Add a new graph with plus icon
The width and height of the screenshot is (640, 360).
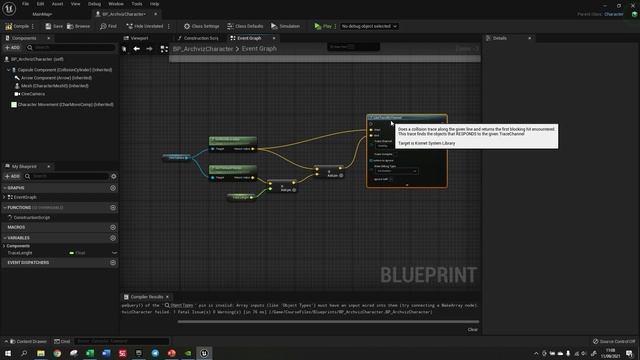[x=113, y=188]
